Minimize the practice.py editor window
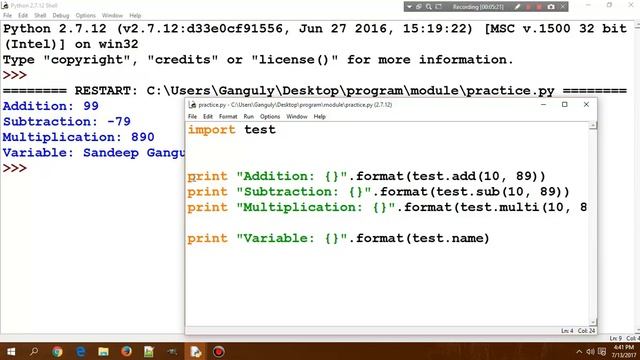Image resolution: width=640 pixels, height=360 pixels. tap(543, 104)
